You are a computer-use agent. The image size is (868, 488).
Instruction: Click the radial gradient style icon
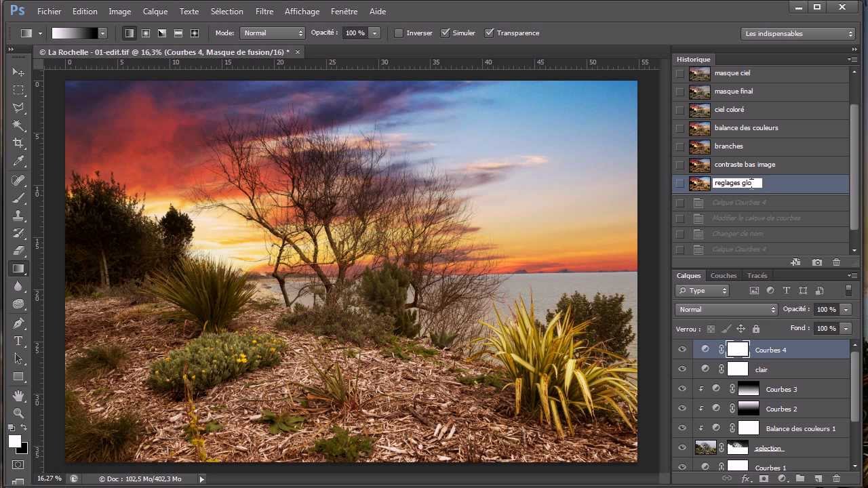(145, 33)
